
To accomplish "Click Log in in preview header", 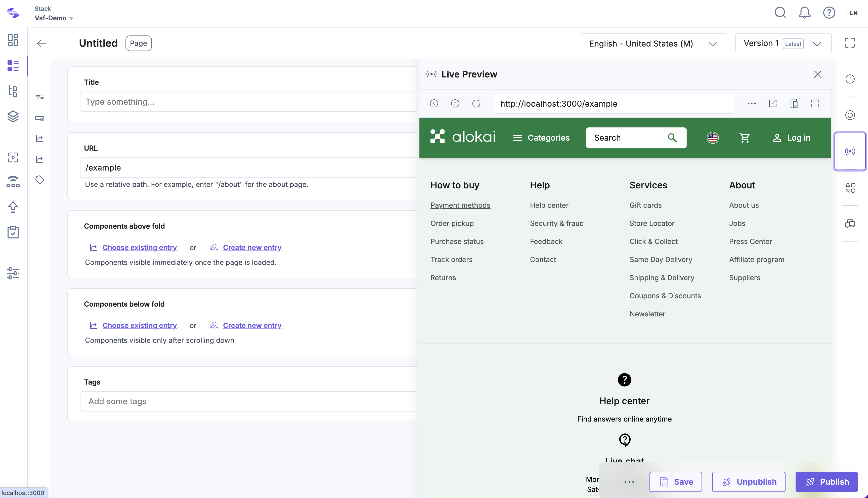I will (x=791, y=138).
